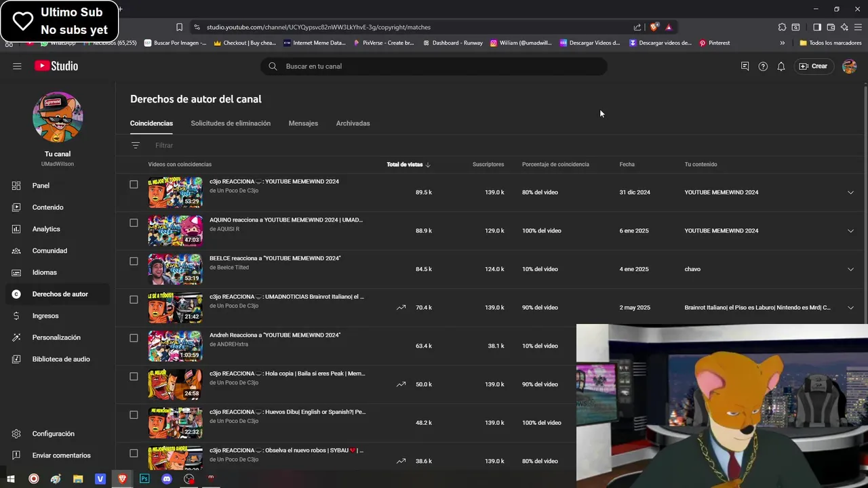868x488 pixels.
Task: Open Biblioteca de audio in sidebar
Action: pyautogui.click(x=58, y=359)
